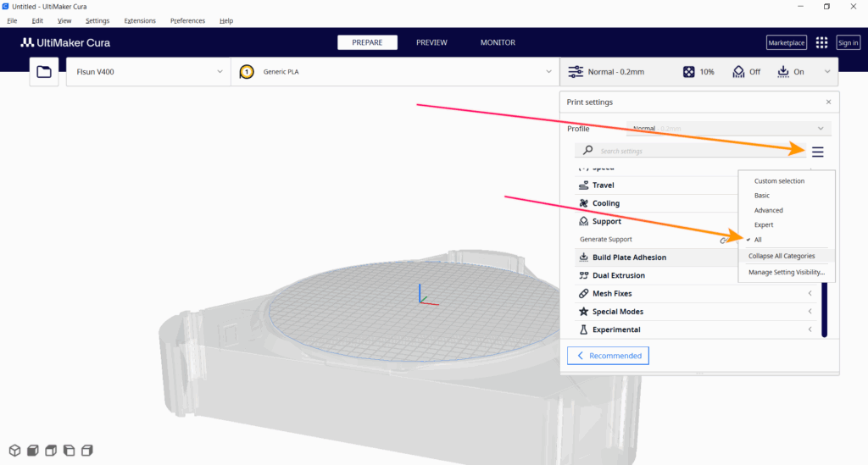Image resolution: width=868 pixels, height=465 pixels.
Task: Click the Sign in button
Action: pyautogui.click(x=848, y=42)
